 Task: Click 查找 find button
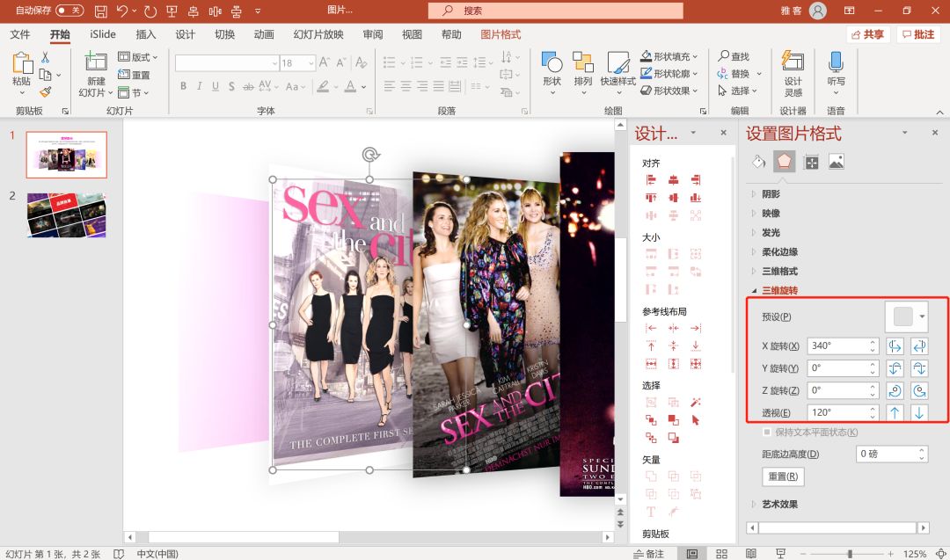[x=734, y=56]
